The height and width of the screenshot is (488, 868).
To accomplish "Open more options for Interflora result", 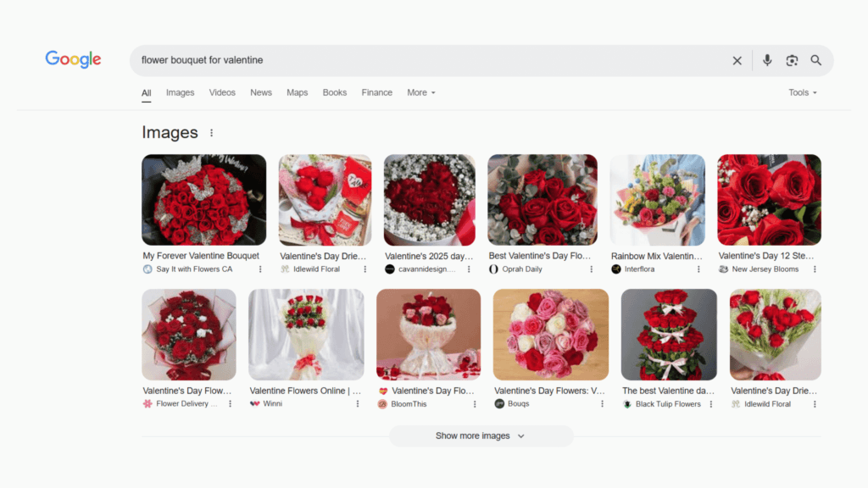I will pyautogui.click(x=698, y=269).
